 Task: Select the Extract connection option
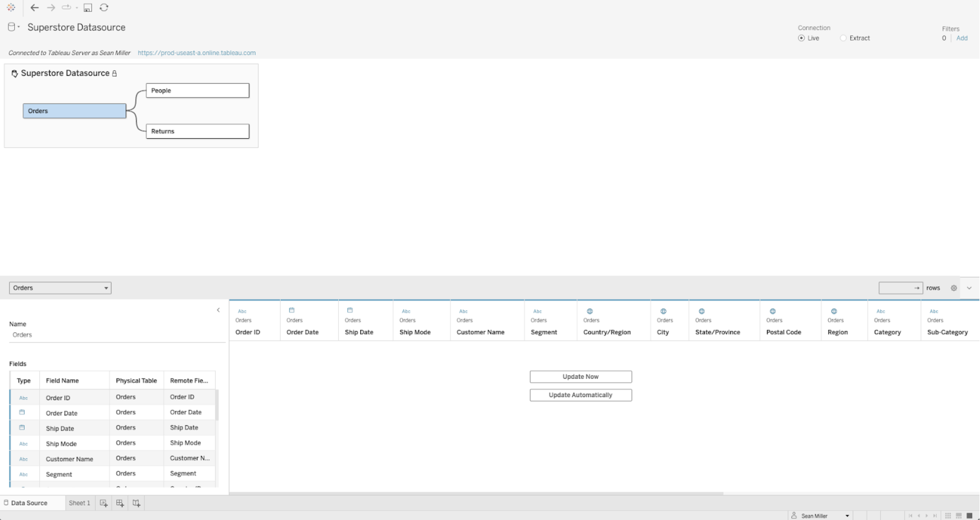(843, 38)
